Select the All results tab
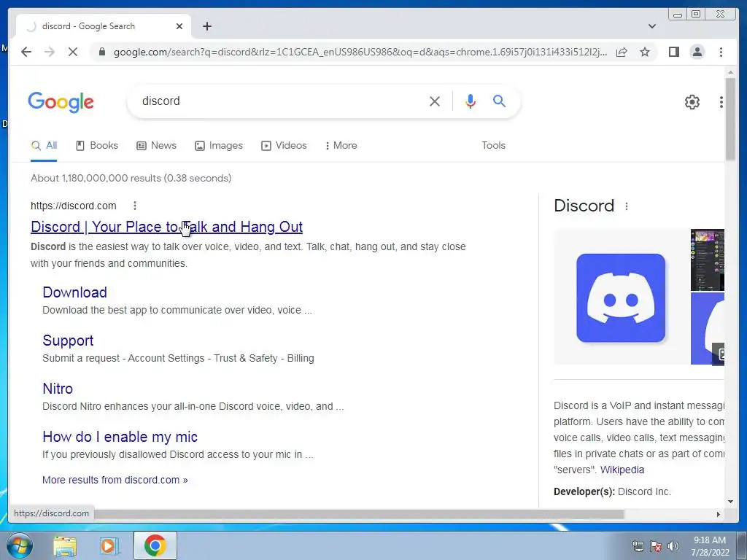The width and height of the screenshot is (747, 560). click(x=44, y=146)
